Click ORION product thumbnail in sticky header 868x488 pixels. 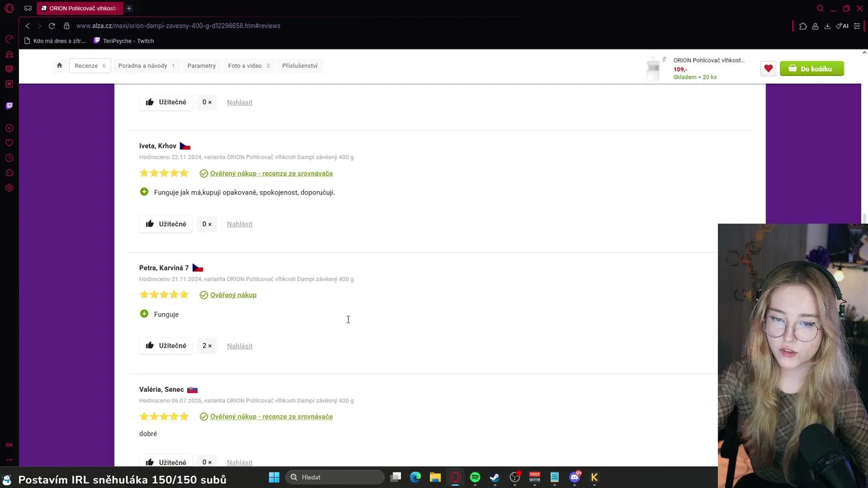[653, 68]
